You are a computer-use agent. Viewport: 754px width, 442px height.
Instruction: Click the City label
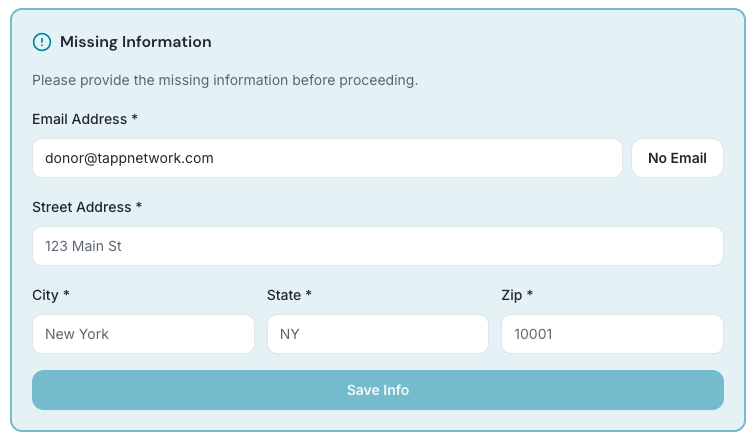click(x=46, y=295)
